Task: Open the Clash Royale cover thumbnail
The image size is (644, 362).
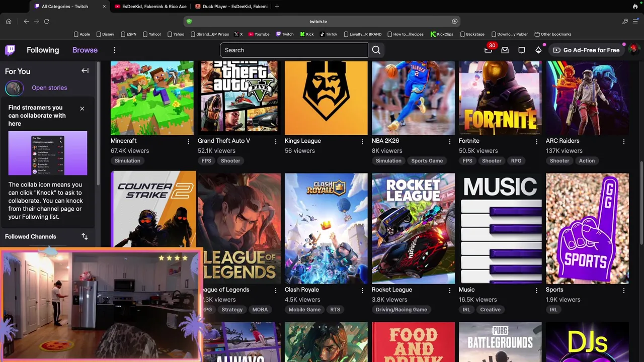Action: (x=326, y=228)
